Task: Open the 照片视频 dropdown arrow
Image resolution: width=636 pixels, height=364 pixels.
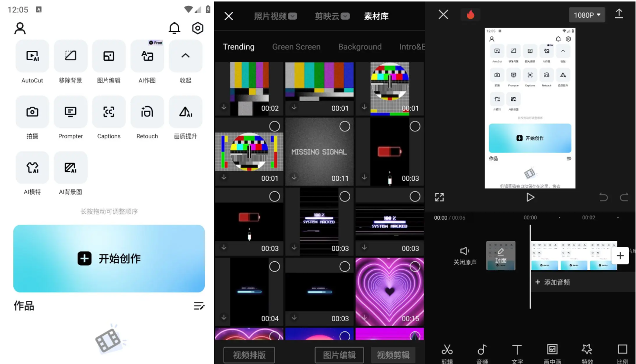Action: (x=292, y=16)
